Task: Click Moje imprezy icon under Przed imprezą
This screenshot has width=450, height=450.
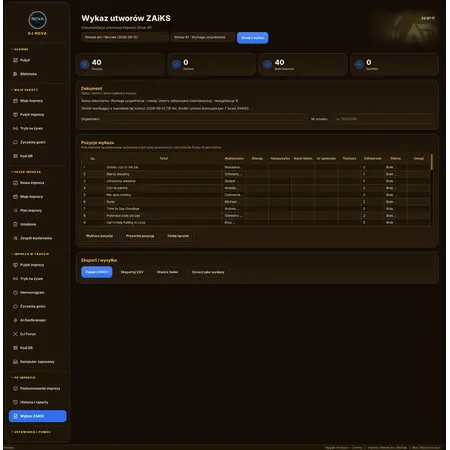Action: [x=15, y=197]
